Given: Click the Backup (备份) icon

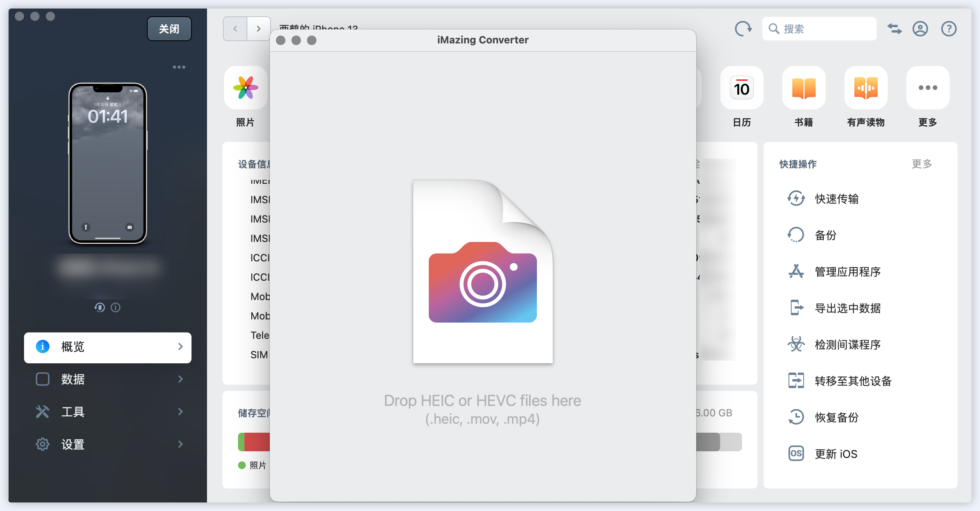Looking at the screenshot, I should (x=796, y=235).
